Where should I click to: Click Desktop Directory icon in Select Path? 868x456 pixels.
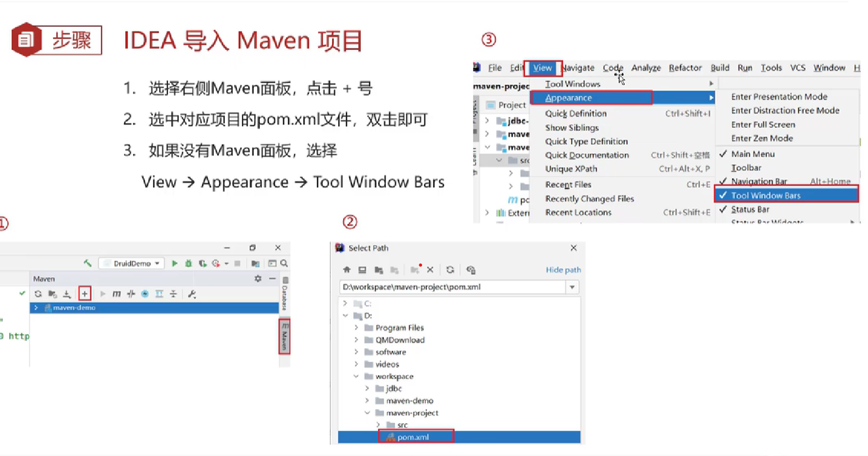(x=362, y=270)
